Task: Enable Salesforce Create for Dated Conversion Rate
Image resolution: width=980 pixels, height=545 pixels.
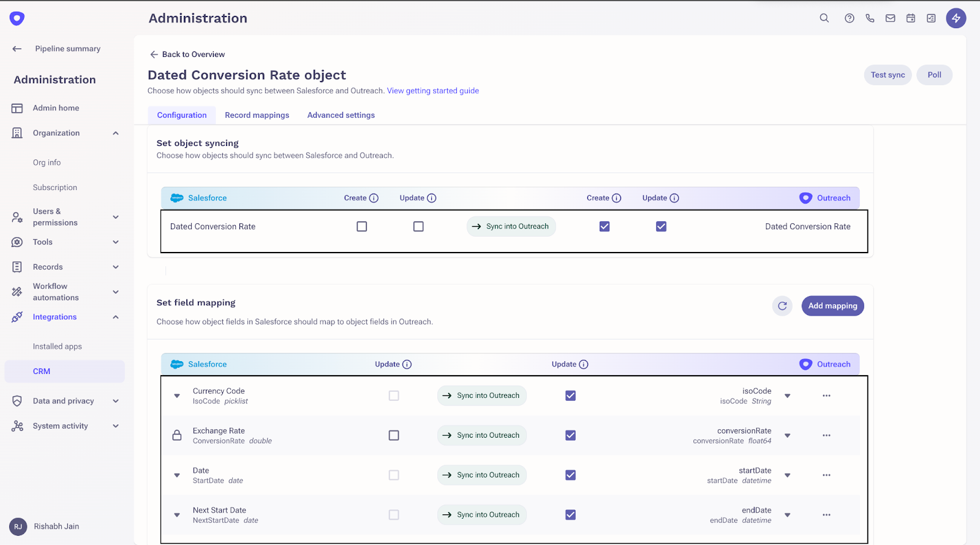Action: coord(362,227)
